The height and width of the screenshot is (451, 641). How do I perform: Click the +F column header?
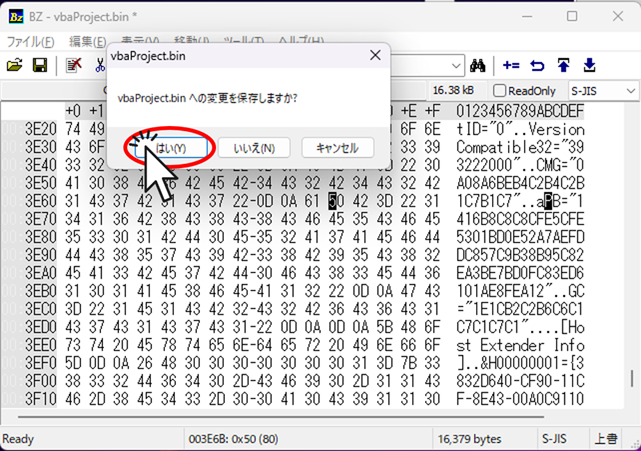pos(432,111)
